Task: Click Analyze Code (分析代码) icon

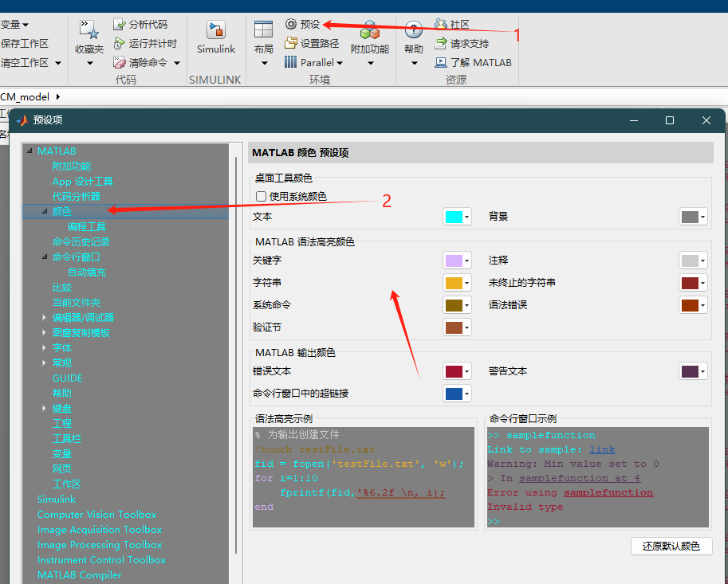Action: pos(120,24)
